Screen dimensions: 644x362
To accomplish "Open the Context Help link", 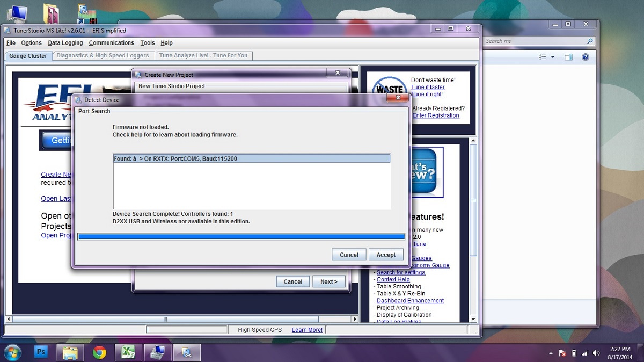I will pyautogui.click(x=393, y=279).
